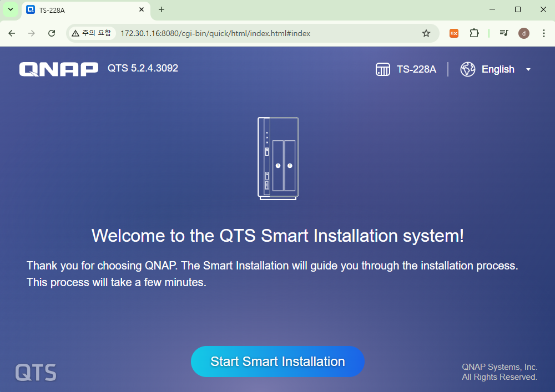
Task: Open the media control icon
Action: tap(504, 33)
